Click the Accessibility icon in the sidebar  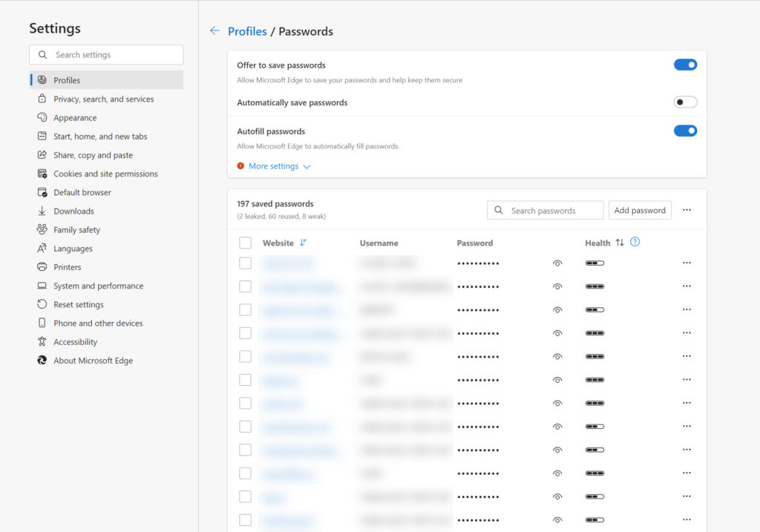click(42, 342)
